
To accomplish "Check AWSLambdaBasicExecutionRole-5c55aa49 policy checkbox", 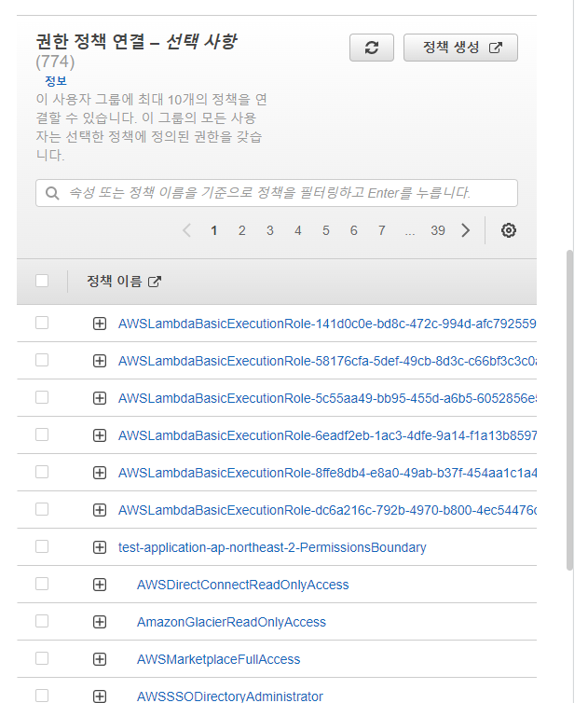I will [42, 397].
